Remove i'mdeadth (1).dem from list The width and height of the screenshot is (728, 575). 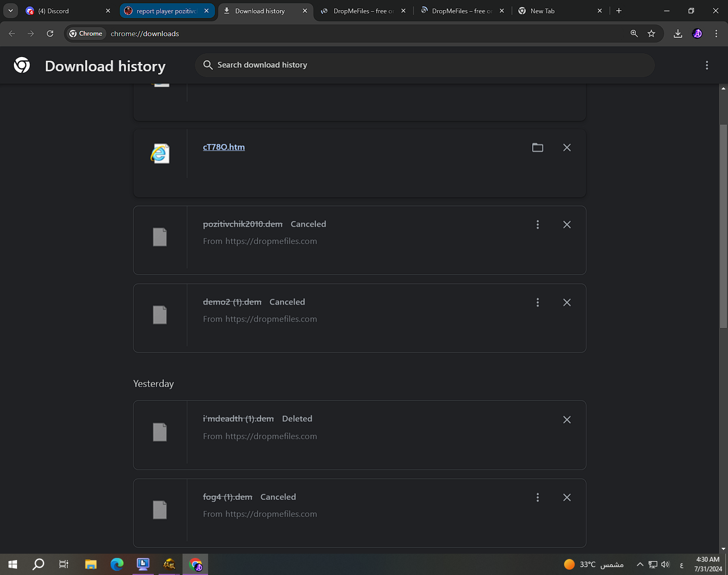coord(567,420)
